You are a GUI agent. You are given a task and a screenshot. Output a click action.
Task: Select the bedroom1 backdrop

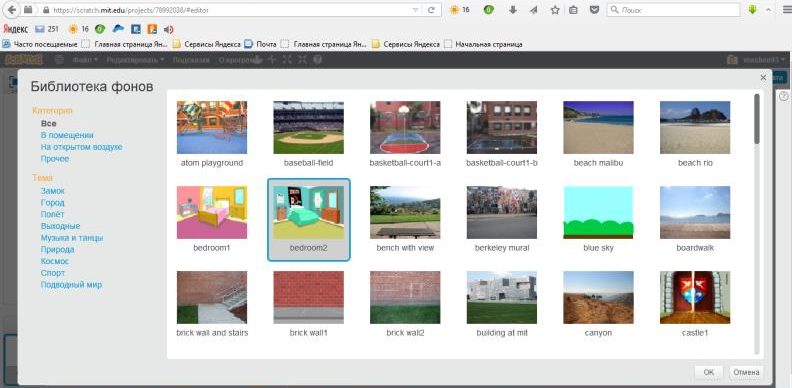point(212,219)
